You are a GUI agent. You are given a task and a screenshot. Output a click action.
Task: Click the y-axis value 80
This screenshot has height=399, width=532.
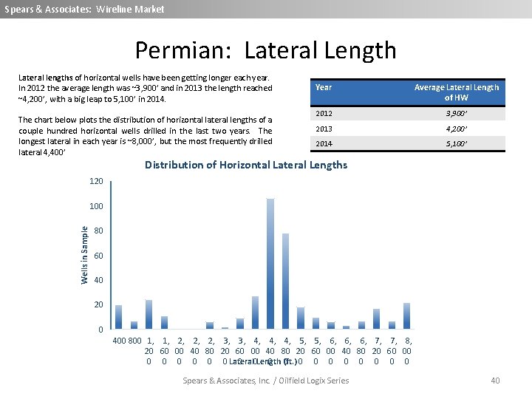(98, 231)
